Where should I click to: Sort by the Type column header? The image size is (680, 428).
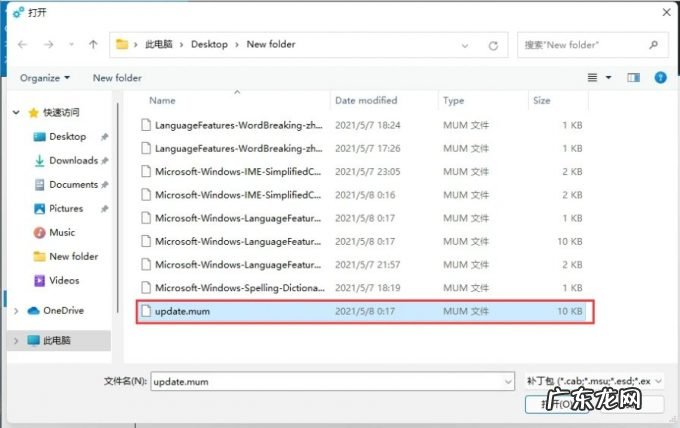pos(453,101)
